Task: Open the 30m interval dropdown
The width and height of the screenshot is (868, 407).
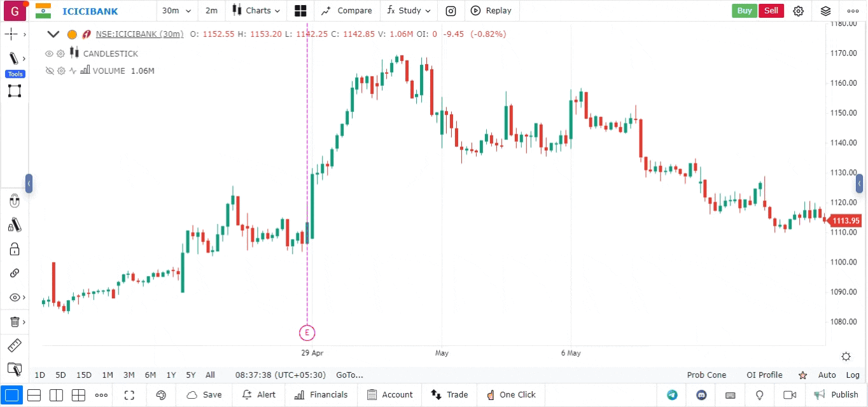Action: (x=176, y=11)
